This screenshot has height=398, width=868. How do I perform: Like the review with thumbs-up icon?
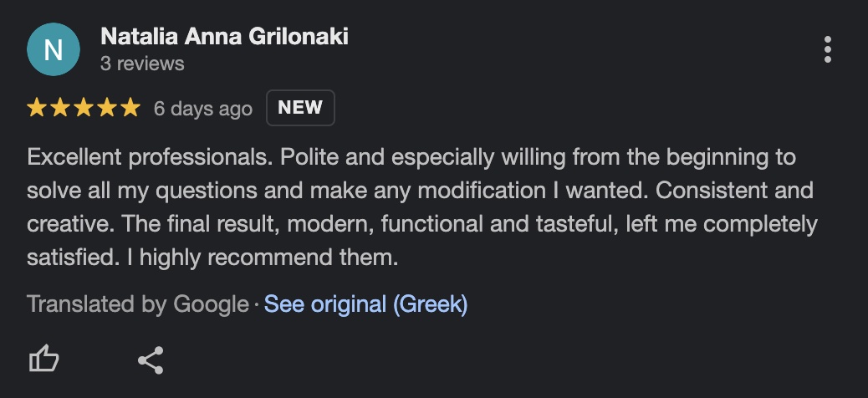tap(44, 360)
